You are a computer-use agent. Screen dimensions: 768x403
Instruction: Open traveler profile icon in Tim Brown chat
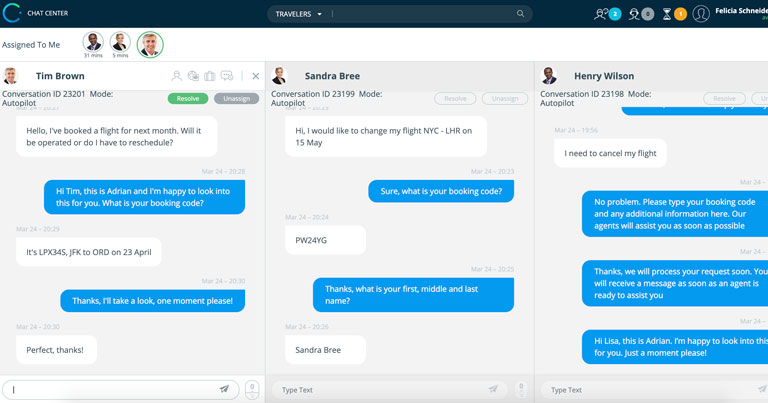click(x=176, y=76)
